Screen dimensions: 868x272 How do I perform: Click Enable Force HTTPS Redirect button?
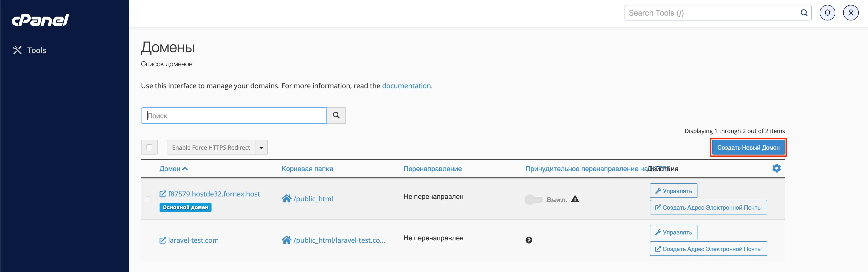pyautogui.click(x=211, y=147)
